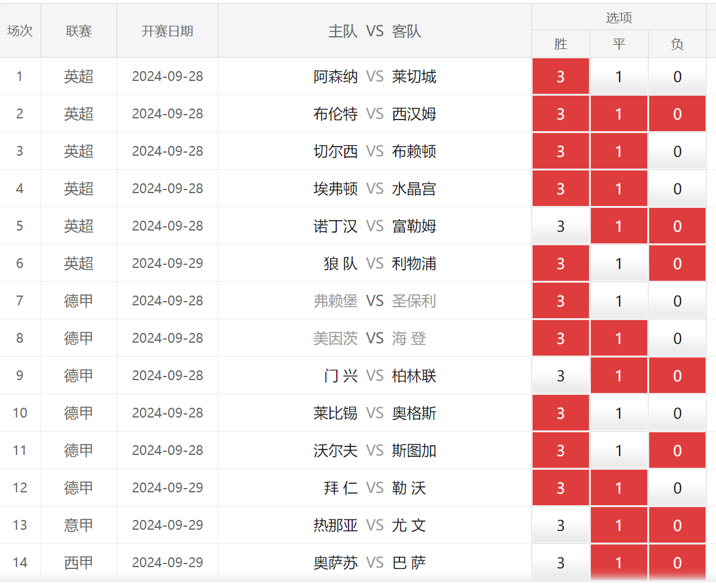Toggle loss (0) option for 阿森纳 VS 莱切城
The height and width of the screenshot is (588, 716).
[x=677, y=76]
